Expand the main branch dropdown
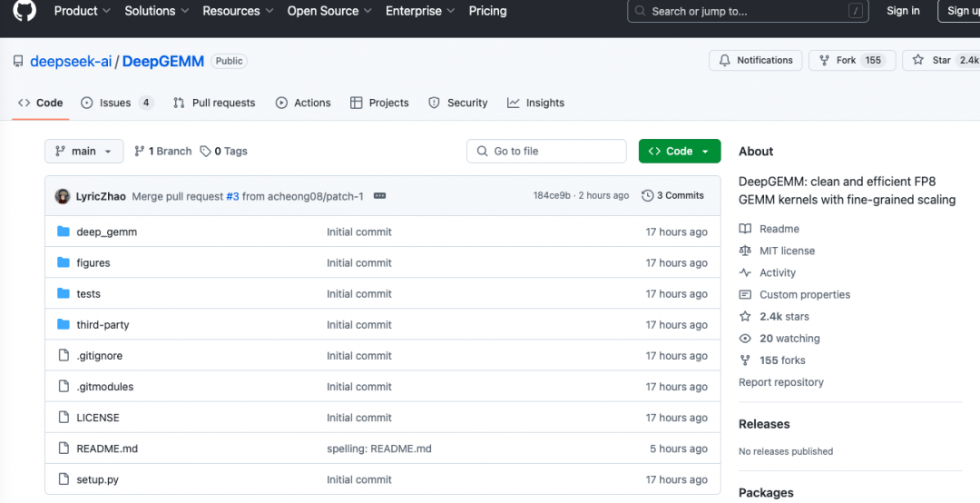Screen dimensions: 980x503 pyautogui.click(x=83, y=152)
